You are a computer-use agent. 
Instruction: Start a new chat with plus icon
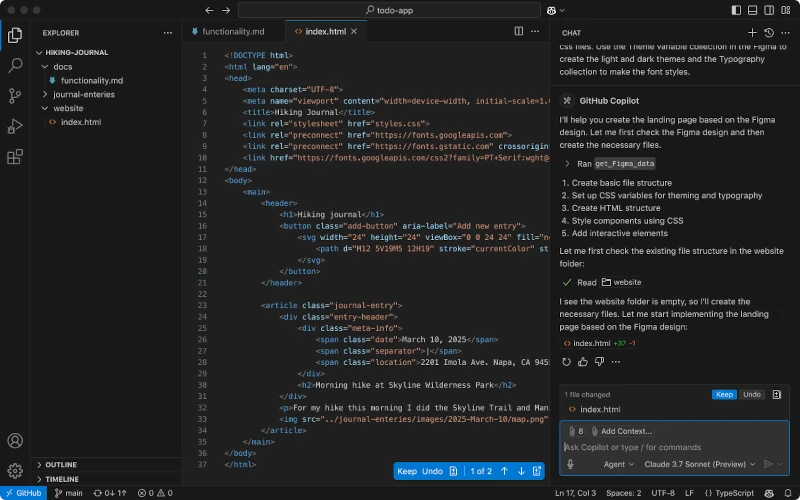[x=752, y=33]
